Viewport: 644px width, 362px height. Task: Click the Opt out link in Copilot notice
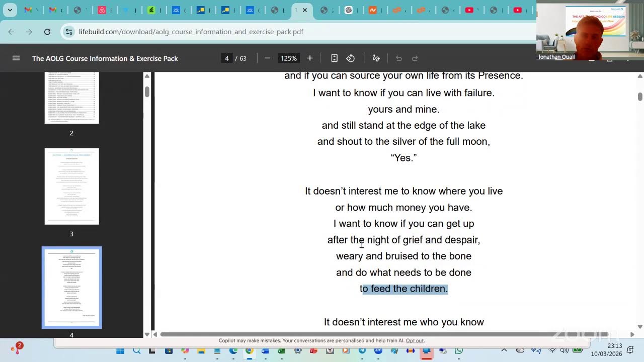415,340
